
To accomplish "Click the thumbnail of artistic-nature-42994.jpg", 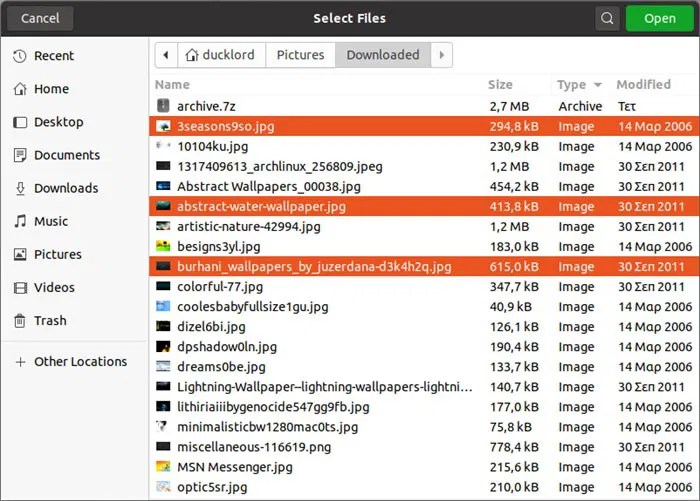I will coord(163,226).
